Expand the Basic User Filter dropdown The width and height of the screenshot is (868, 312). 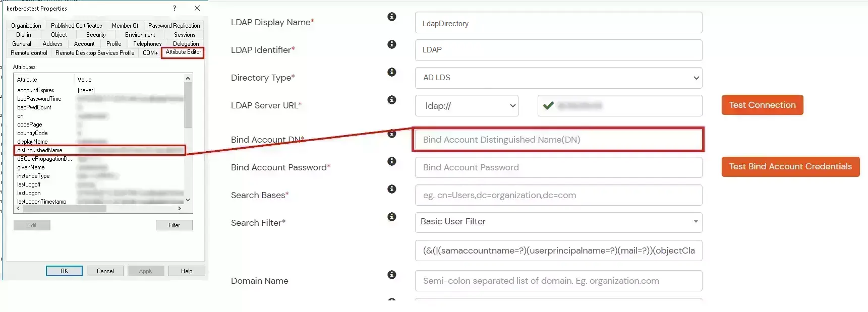click(558, 222)
